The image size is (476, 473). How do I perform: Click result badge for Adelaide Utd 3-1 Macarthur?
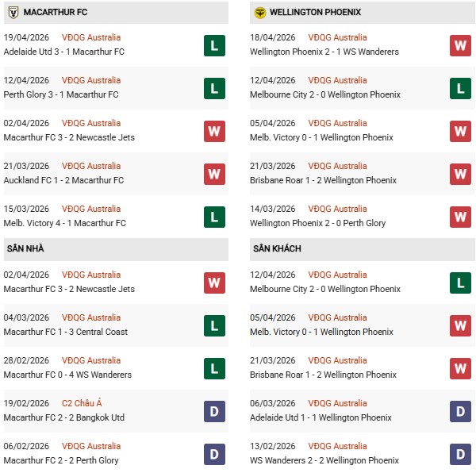[214, 45]
